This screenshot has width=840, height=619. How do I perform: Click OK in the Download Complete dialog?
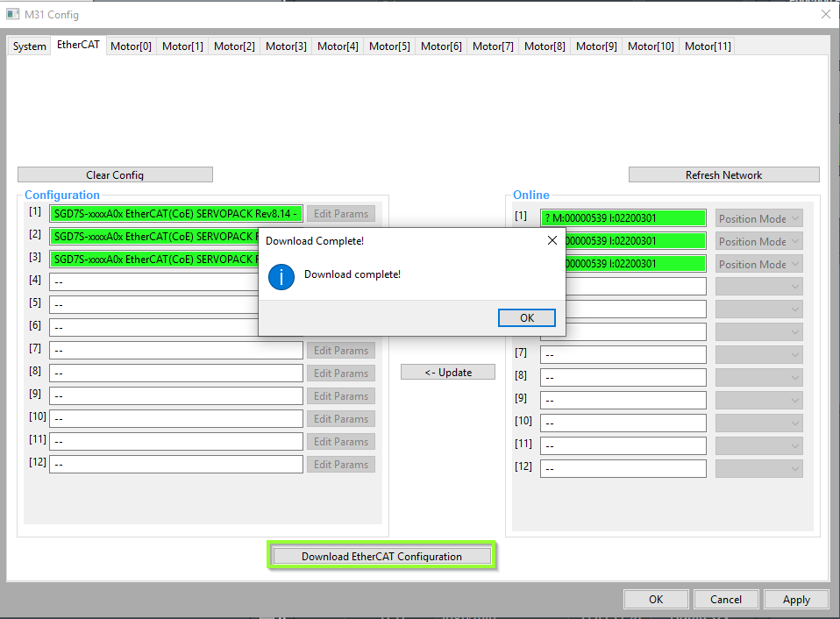click(x=527, y=317)
